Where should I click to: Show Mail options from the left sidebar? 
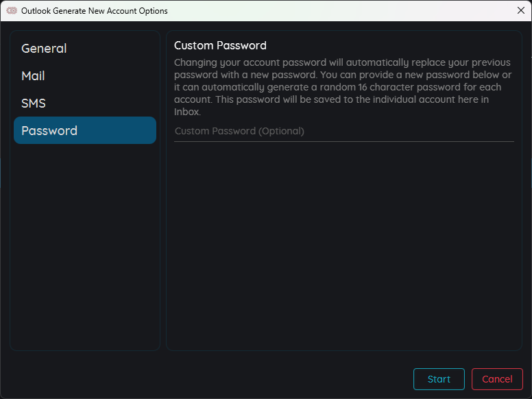tap(85, 75)
